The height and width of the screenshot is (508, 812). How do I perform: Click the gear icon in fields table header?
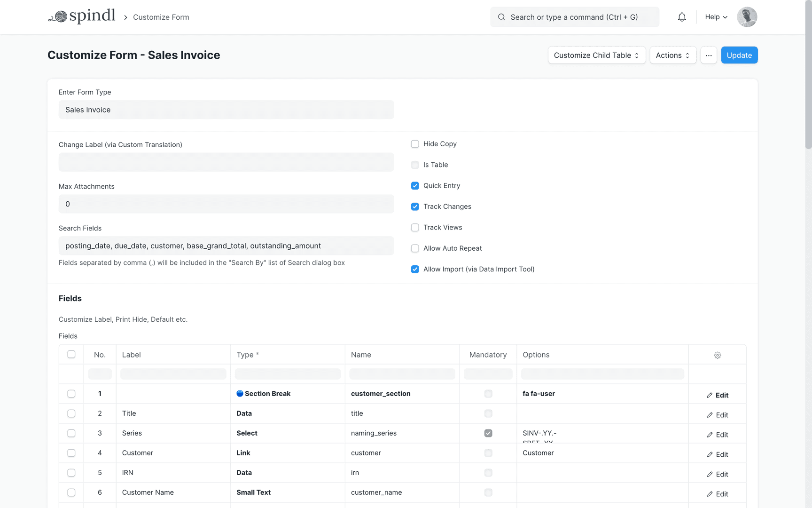pyautogui.click(x=717, y=355)
